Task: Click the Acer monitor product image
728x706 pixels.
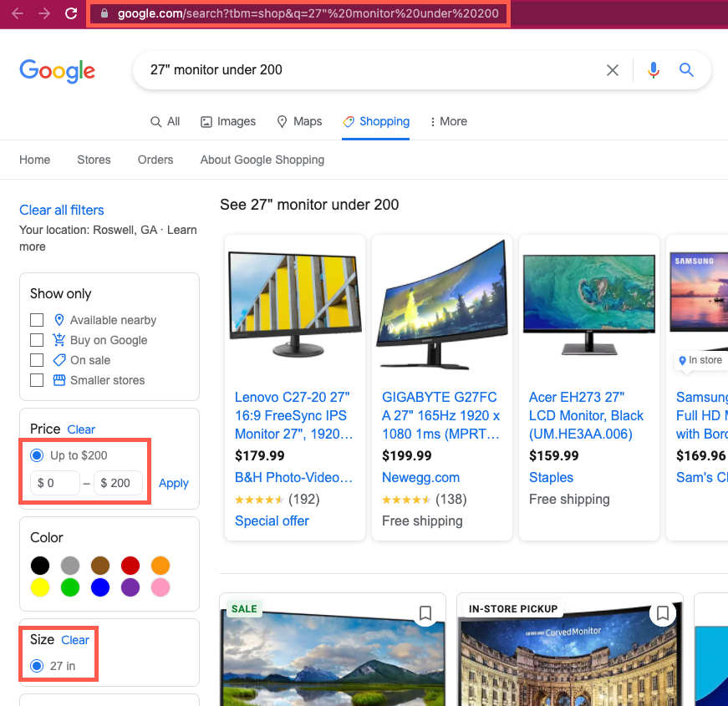Action: pos(589,304)
